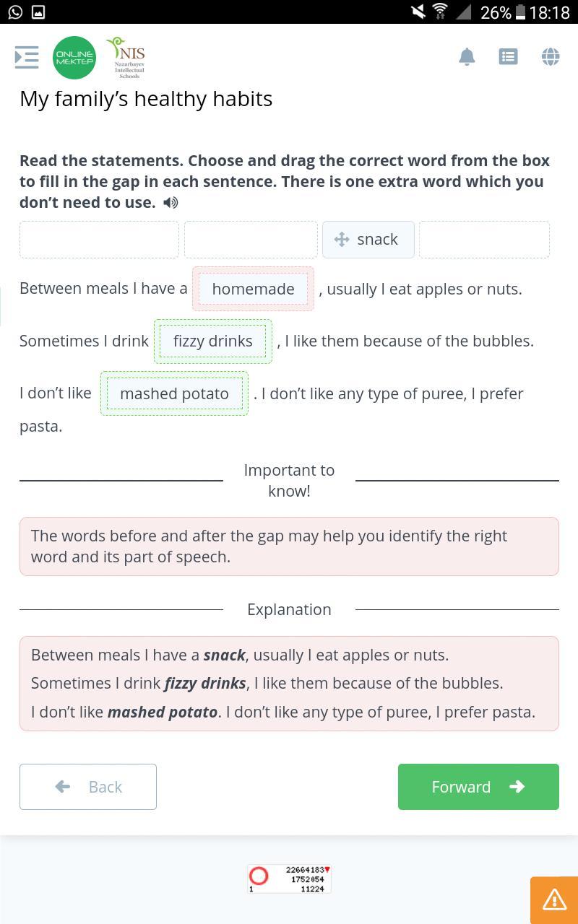Open the notifications bell

tap(467, 56)
